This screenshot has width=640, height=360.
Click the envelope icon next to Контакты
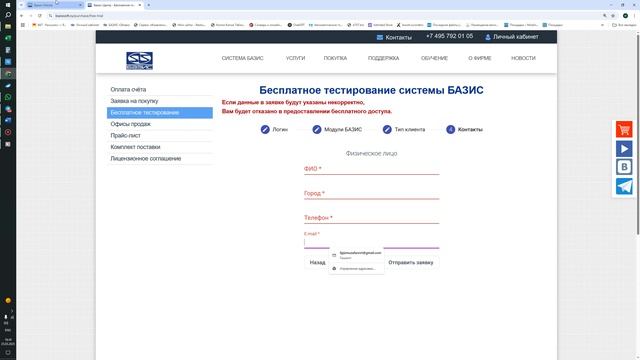click(380, 37)
